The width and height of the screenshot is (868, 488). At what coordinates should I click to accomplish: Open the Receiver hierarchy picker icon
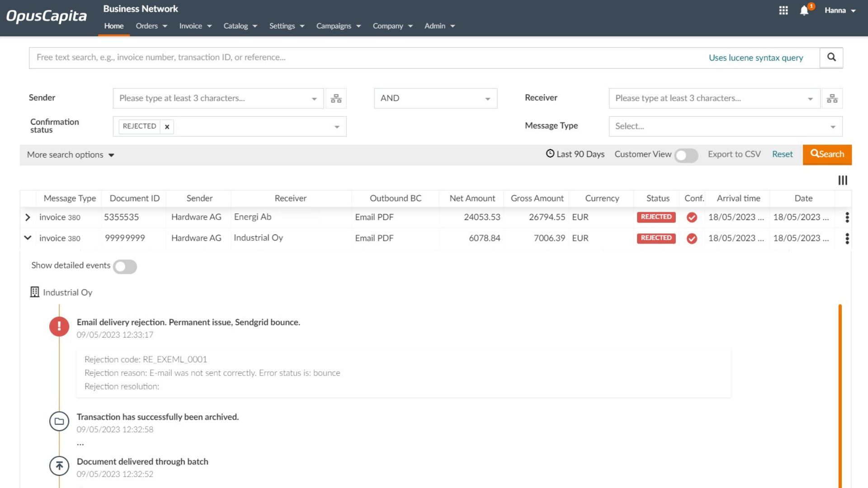tap(832, 98)
